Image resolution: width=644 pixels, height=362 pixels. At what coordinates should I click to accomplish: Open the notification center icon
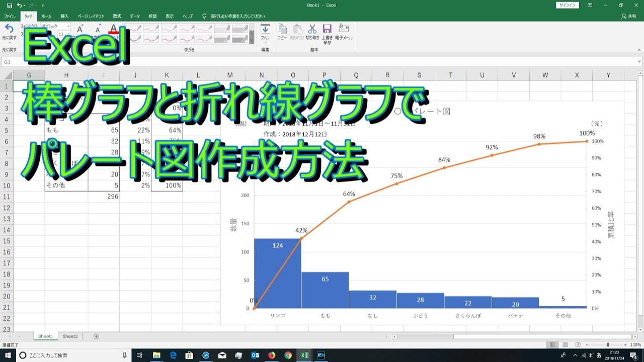tap(633, 355)
